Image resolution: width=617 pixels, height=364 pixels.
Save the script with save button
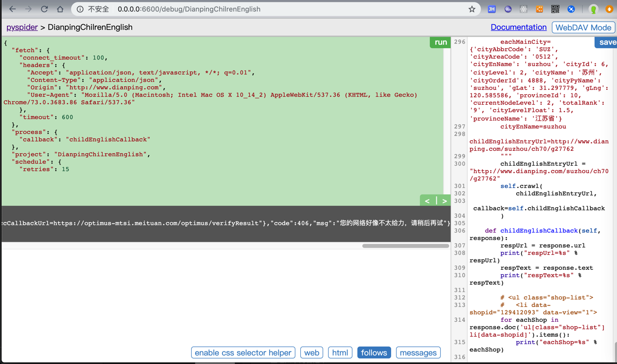tap(607, 42)
